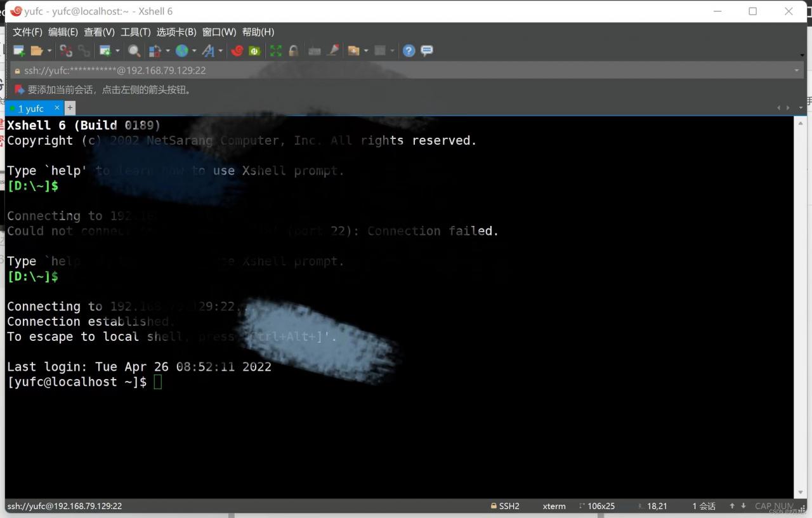The height and width of the screenshot is (518, 812).
Task: Click '1 会话' in the status bar
Action: tap(704, 506)
